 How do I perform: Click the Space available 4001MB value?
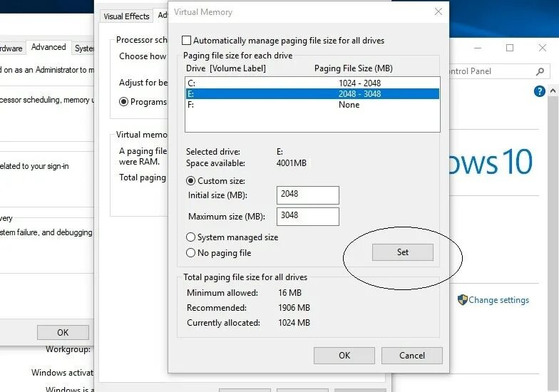pos(291,163)
